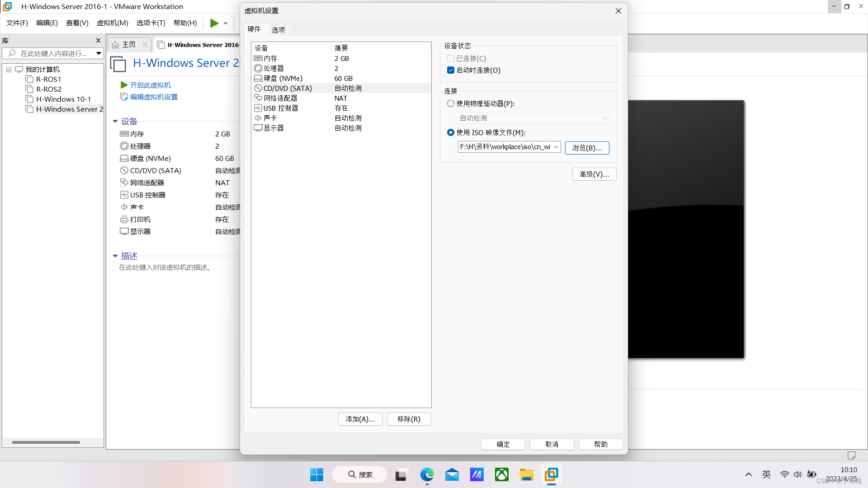The height and width of the screenshot is (488, 868).
Task: Open library search filter dropdown arrow
Action: click(99, 53)
